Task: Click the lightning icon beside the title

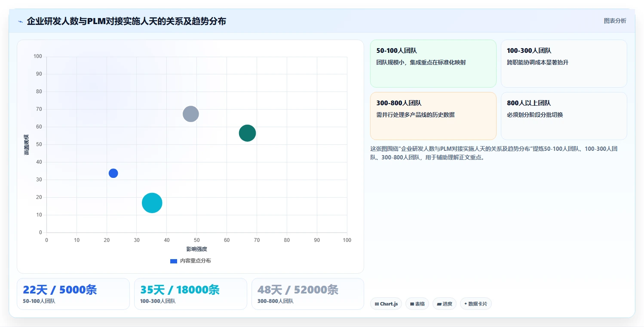Action: click(x=20, y=21)
